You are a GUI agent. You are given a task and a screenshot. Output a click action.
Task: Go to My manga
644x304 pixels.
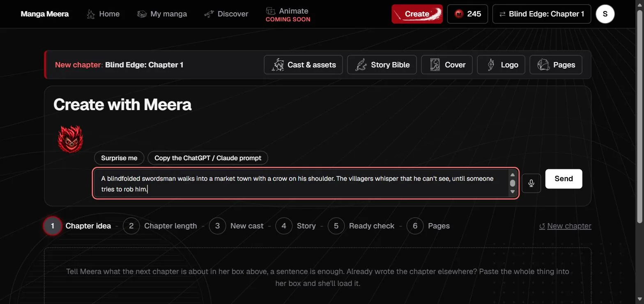[x=162, y=14]
